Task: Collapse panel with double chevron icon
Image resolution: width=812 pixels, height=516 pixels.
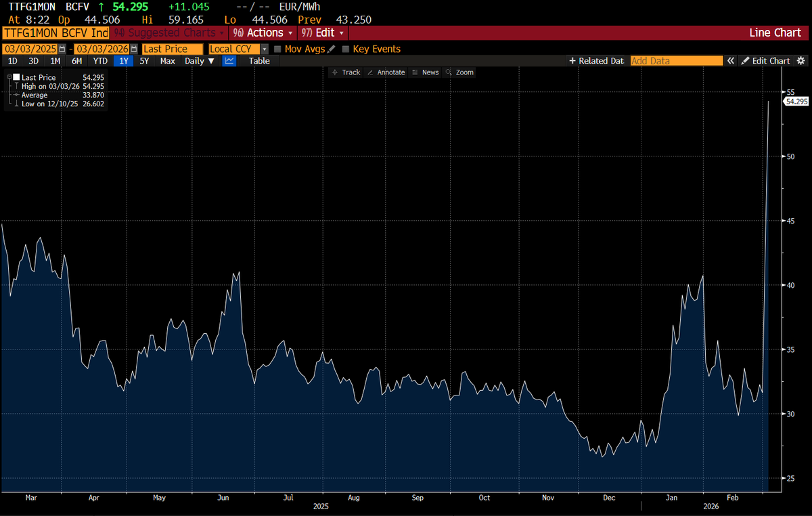Action: click(x=731, y=61)
